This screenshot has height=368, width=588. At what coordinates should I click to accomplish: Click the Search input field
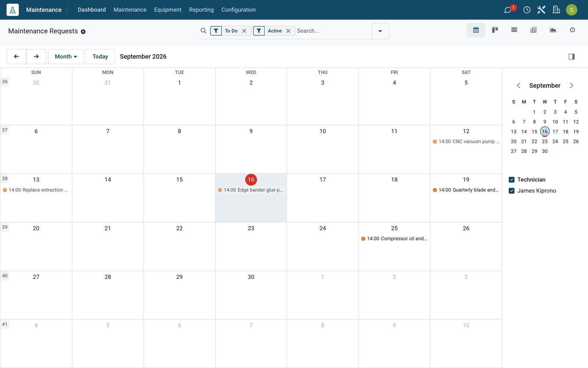click(333, 31)
